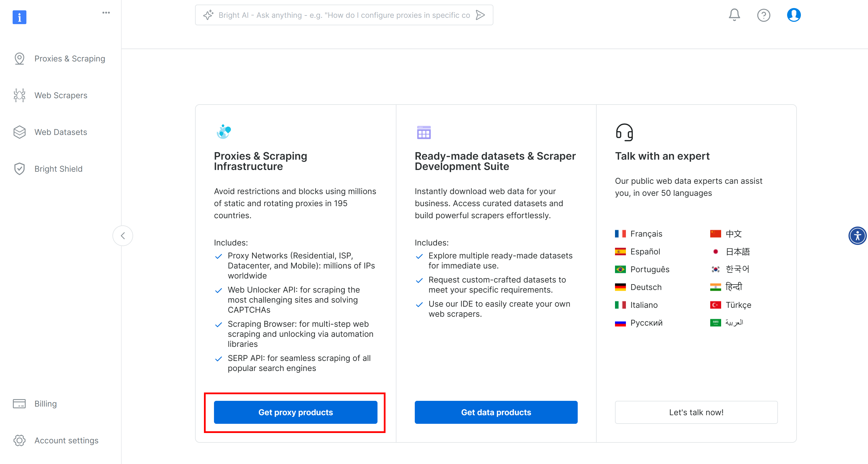Focus the Bright AI ask field
Viewport: 868px width, 464px height.
[344, 15]
